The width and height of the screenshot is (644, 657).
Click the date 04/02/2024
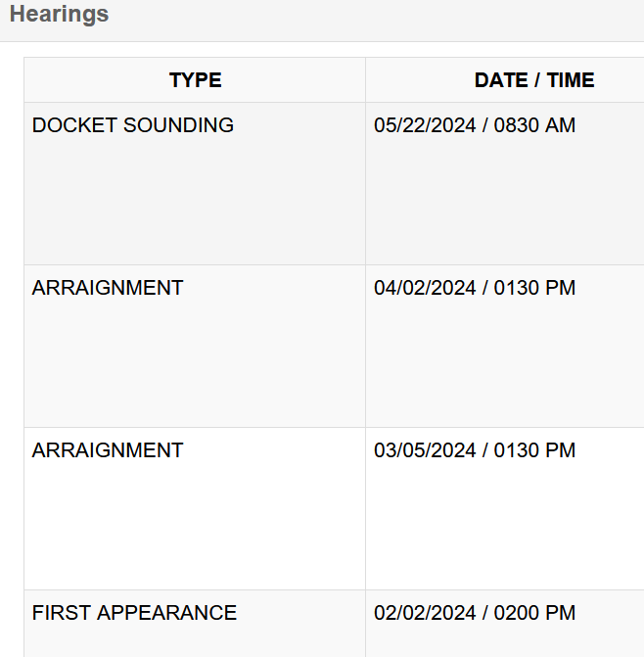423,288
